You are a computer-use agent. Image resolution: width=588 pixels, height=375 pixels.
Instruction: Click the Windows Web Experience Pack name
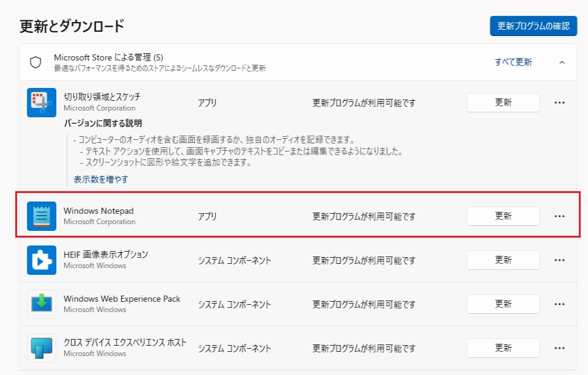point(122,299)
